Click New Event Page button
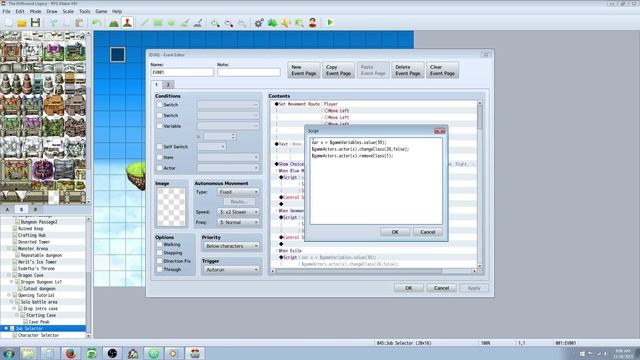 (x=304, y=70)
